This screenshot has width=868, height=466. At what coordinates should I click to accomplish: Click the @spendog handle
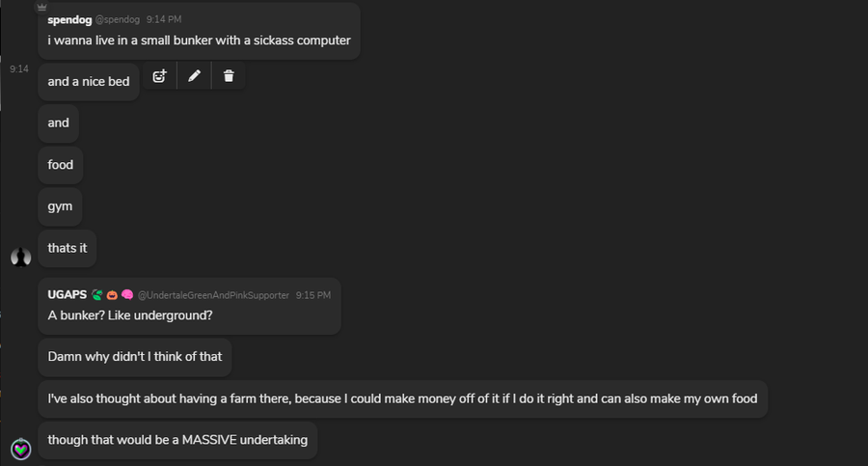pos(116,19)
